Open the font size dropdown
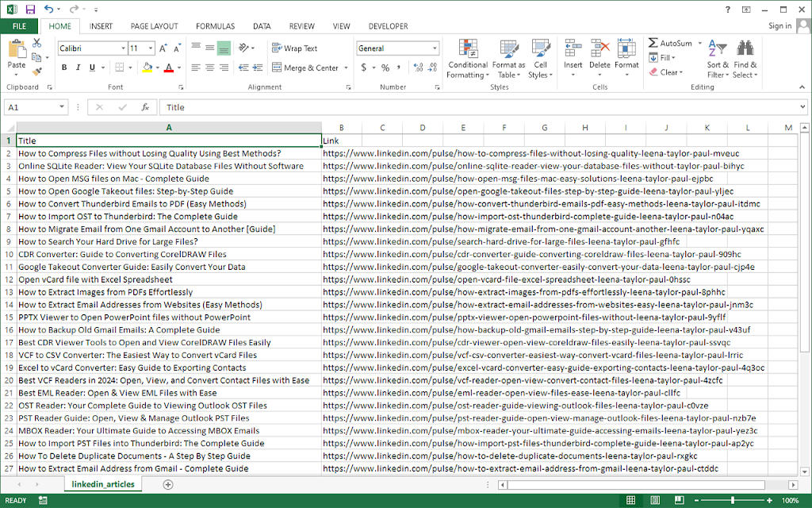This screenshot has height=508, width=812. pos(151,48)
